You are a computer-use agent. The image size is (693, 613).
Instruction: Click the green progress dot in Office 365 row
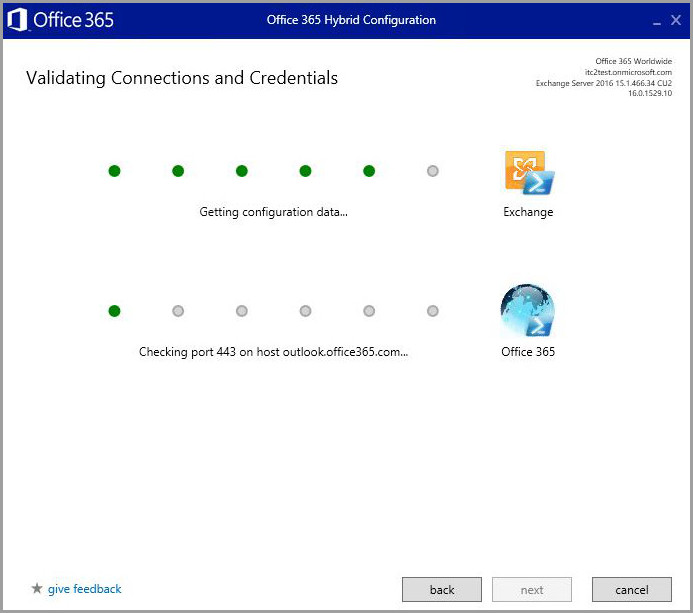tap(114, 311)
